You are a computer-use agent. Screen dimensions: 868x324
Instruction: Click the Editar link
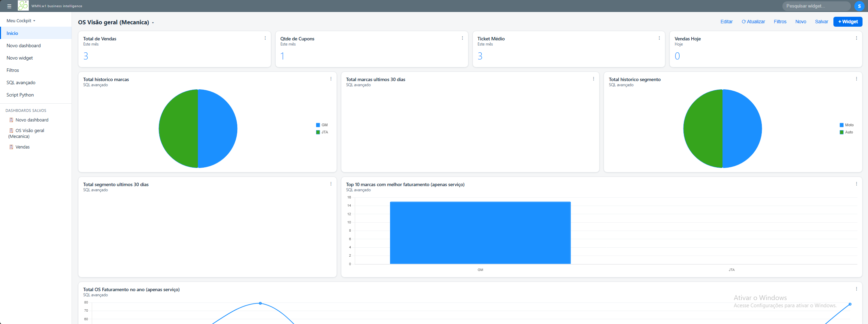(726, 22)
